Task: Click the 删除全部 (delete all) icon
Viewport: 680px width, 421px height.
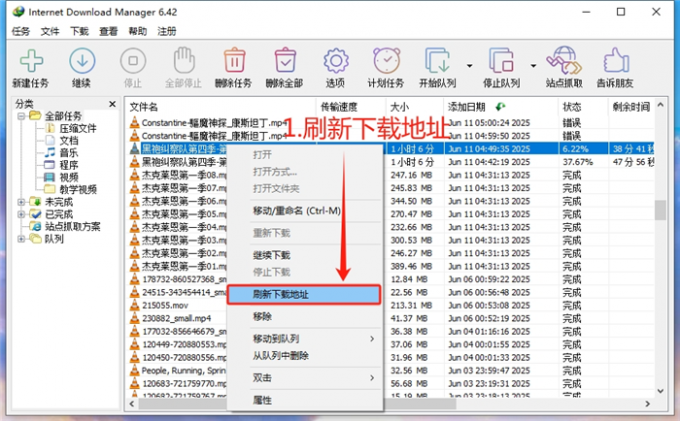Action: pyautogui.click(x=285, y=60)
